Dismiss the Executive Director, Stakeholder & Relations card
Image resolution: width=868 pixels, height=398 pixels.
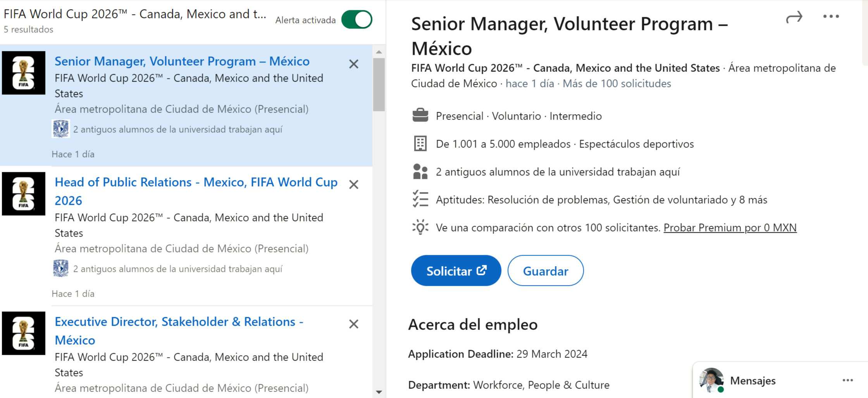click(x=353, y=324)
